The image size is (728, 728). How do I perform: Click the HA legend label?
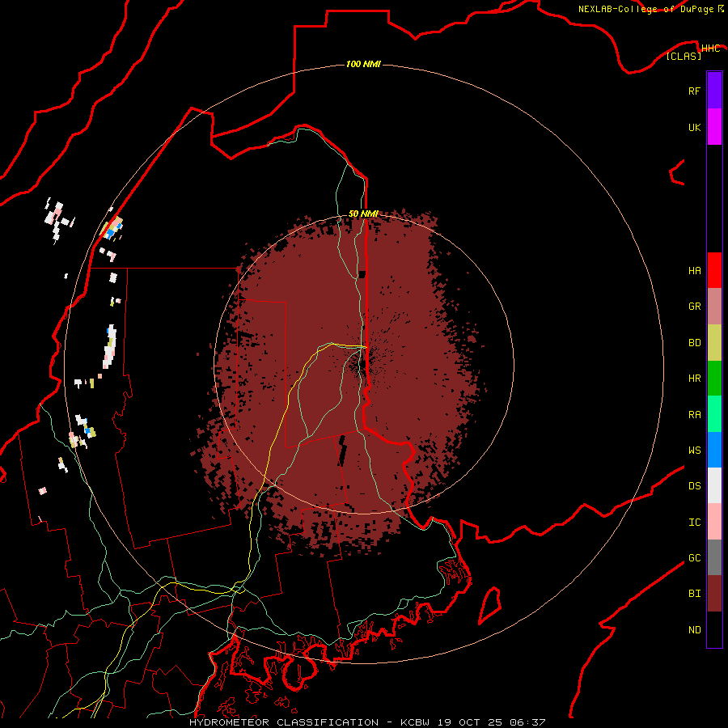pyautogui.click(x=694, y=271)
